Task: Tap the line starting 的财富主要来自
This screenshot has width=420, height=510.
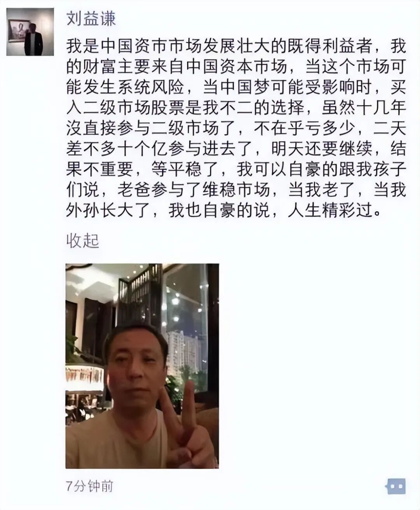Action: [236, 67]
